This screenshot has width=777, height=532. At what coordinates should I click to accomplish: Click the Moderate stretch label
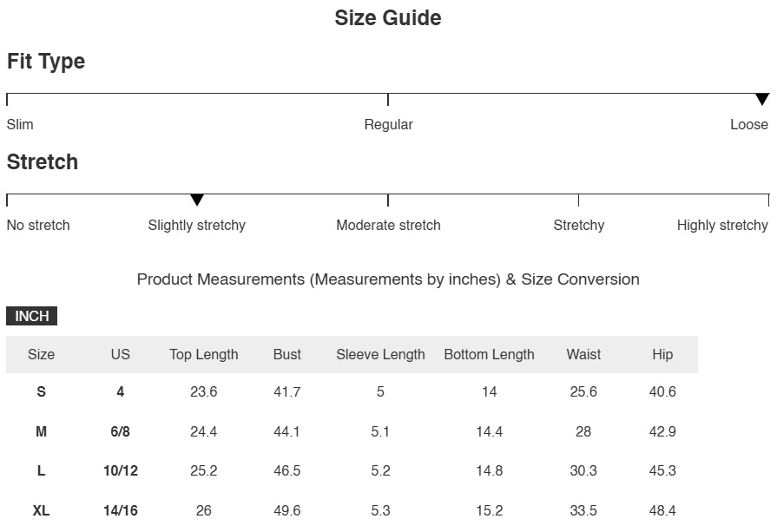[x=388, y=225]
